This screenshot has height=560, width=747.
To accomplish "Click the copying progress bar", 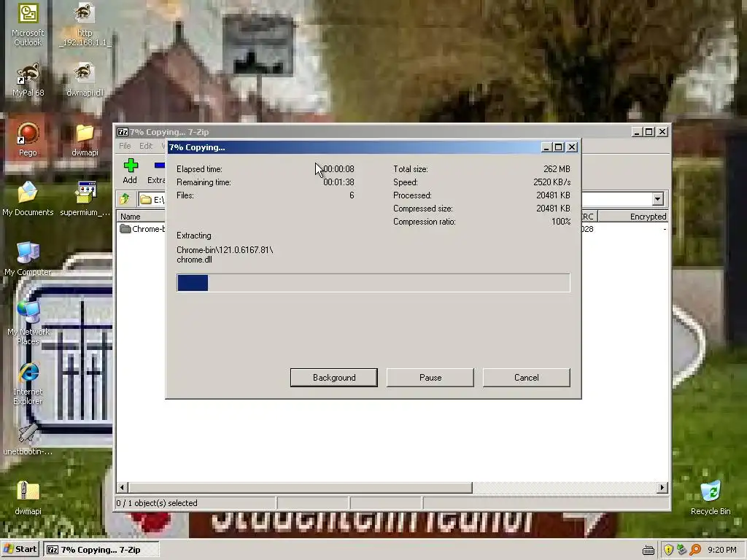I will (373, 283).
